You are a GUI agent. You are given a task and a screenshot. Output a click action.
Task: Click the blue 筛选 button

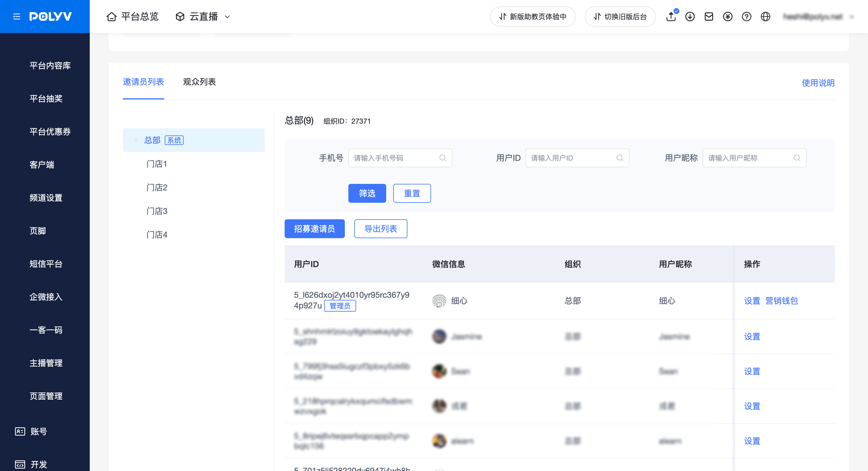pyautogui.click(x=367, y=193)
